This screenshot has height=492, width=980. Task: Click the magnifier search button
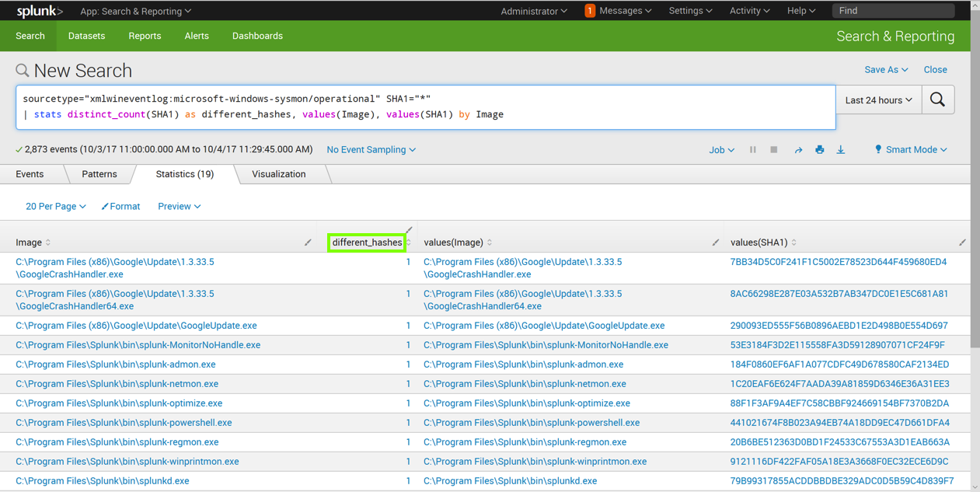click(x=937, y=100)
